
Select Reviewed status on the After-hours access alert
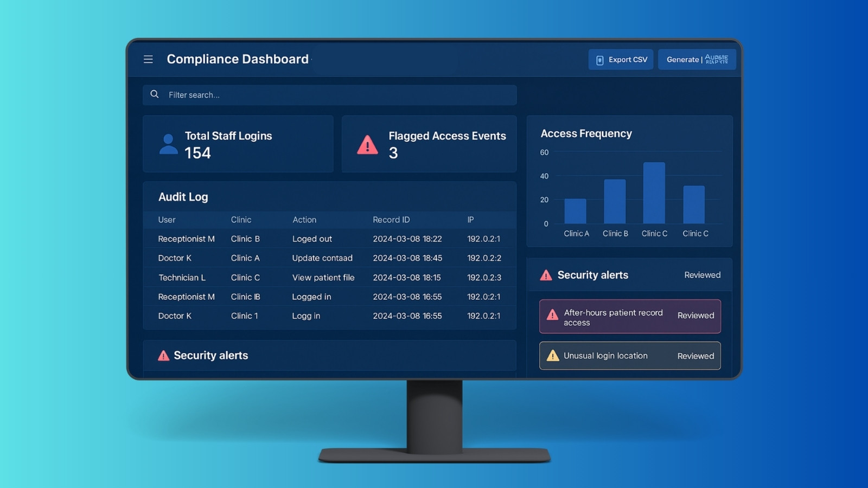coord(695,316)
